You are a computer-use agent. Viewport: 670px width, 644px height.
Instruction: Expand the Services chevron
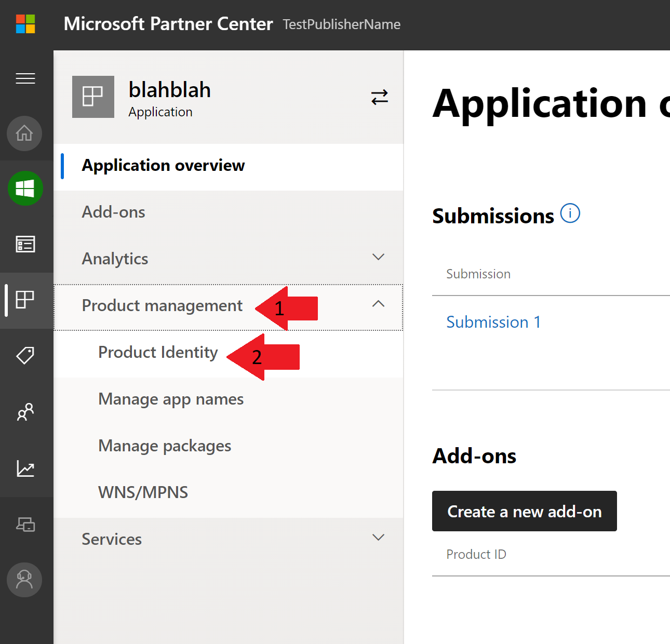coord(379,538)
